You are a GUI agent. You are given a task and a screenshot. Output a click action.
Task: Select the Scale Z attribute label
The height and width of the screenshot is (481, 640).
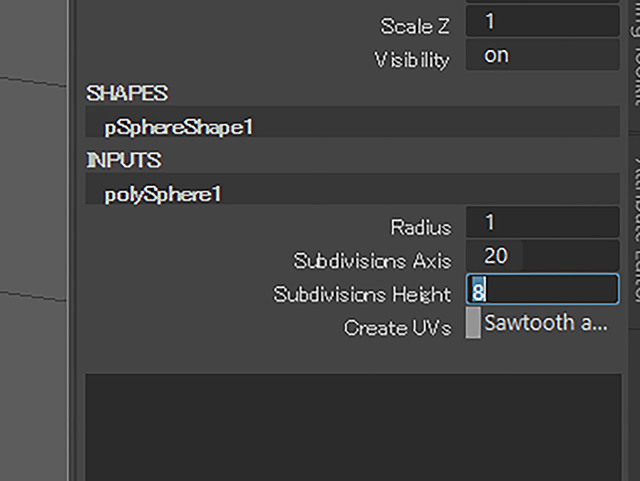pos(415,26)
